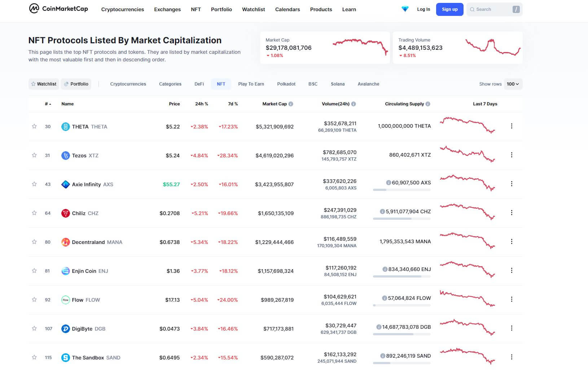The image size is (588, 371).
Task: Star Axie Infinity for watchlist
Action: click(34, 184)
